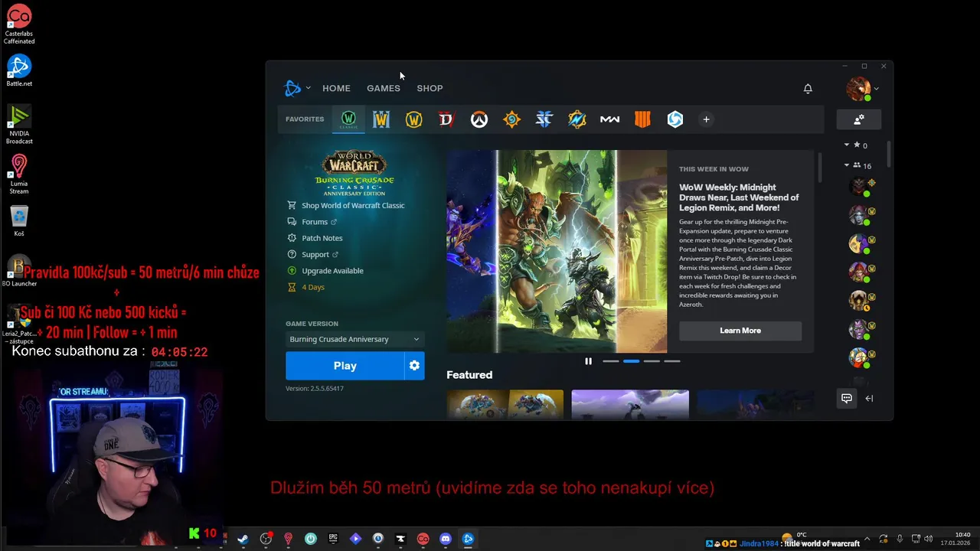Select the World of Warcraft favorite icon
980x551 pixels.
pos(414,119)
